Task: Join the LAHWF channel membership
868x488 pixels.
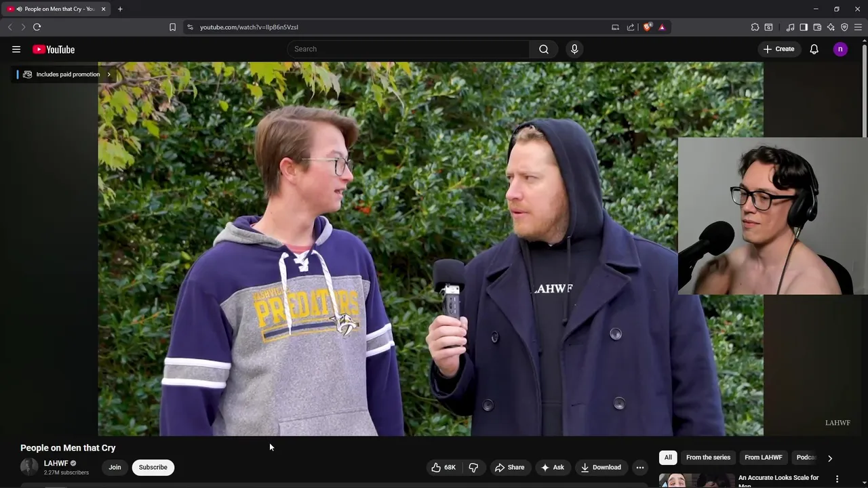Action: [x=115, y=467]
